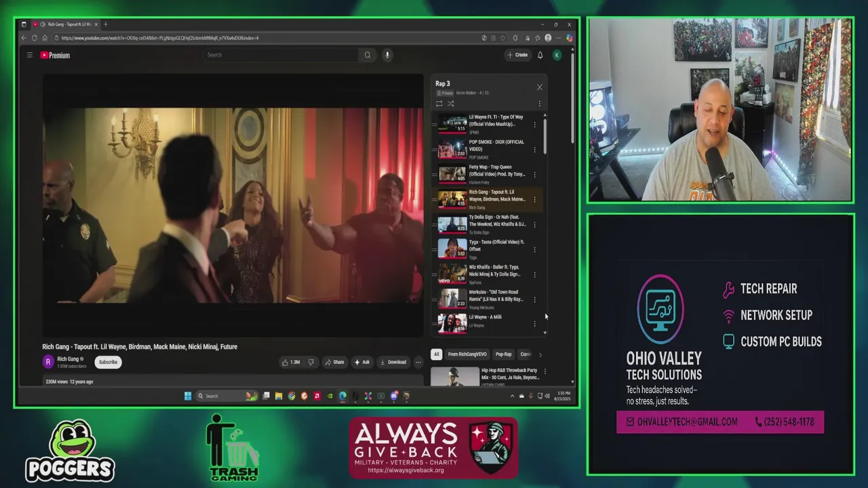Screen dimensions: 868x488
Task: Go back with browser back arrow
Action: (x=24, y=38)
